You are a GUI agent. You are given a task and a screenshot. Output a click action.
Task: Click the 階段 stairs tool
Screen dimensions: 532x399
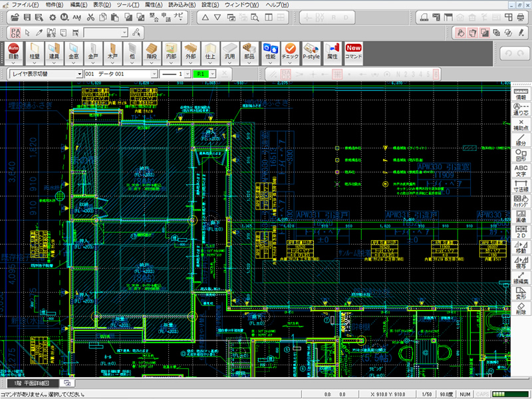click(x=152, y=52)
